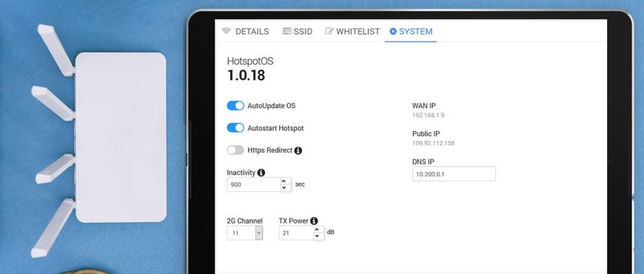The height and width of the screenshot is (274, 644).
Task: Click the version number 1.0.18
Action: (246, 75)
